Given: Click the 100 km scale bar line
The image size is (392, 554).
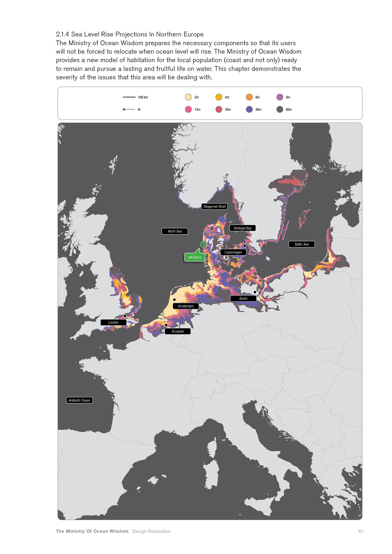Looking at the screenshot, I should pos(129,97).
